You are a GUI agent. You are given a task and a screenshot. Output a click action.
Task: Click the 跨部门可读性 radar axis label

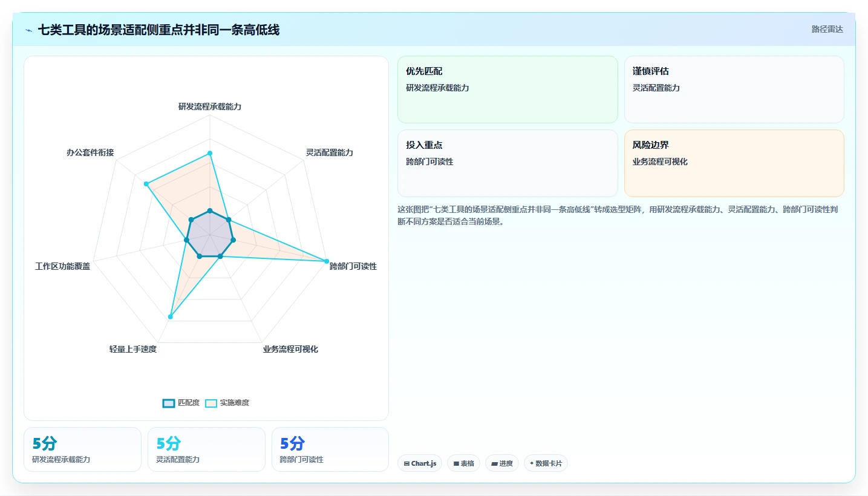(x=353, y=266)
